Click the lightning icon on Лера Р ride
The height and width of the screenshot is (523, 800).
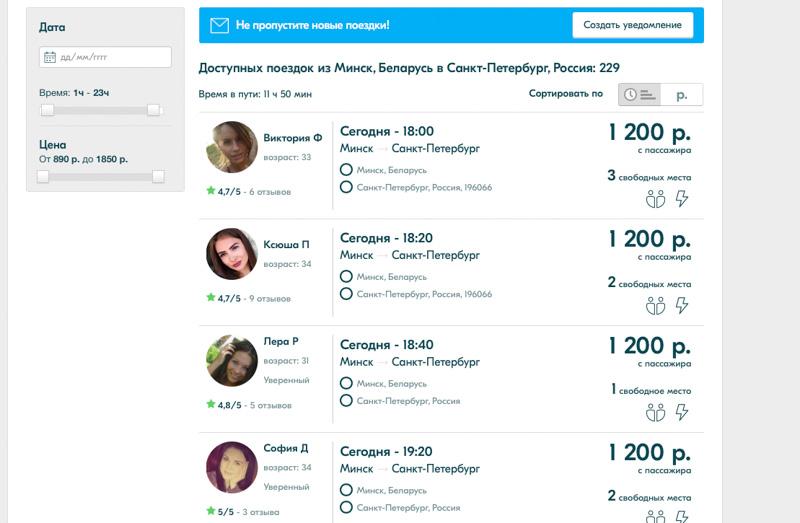682,412
